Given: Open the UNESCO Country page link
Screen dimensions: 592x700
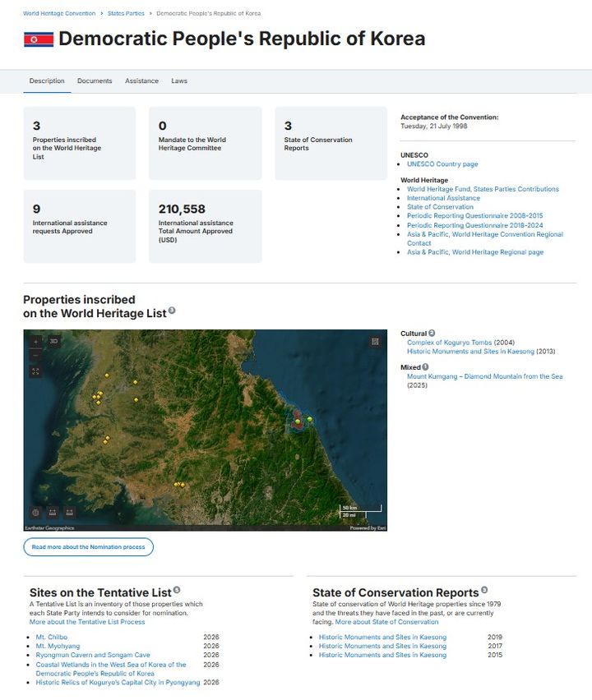Looking at the screenshot, I should point(442,164).
